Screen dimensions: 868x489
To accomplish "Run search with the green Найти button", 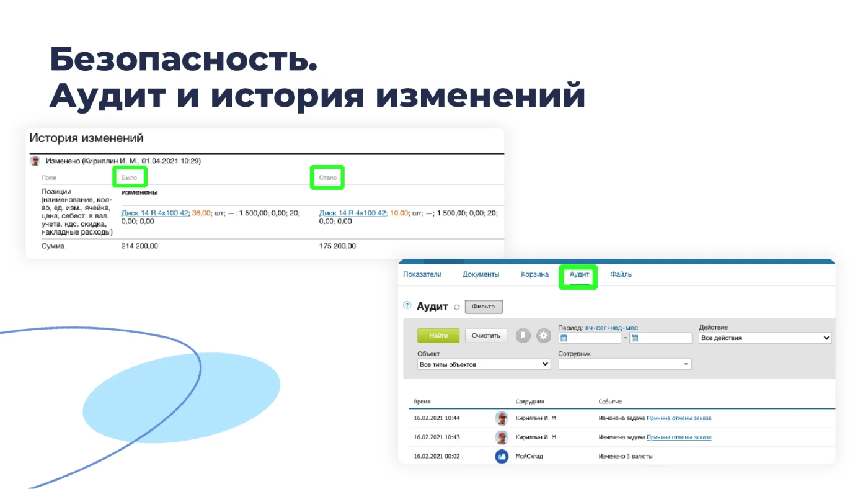I will pos(438,336).
